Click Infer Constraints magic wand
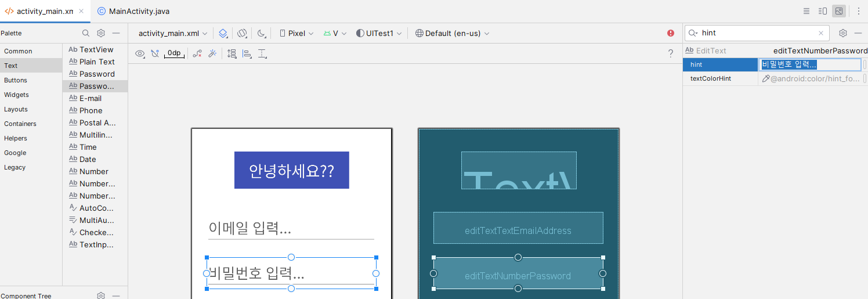This screenshot has height=299, width=868. pos(212,53)
